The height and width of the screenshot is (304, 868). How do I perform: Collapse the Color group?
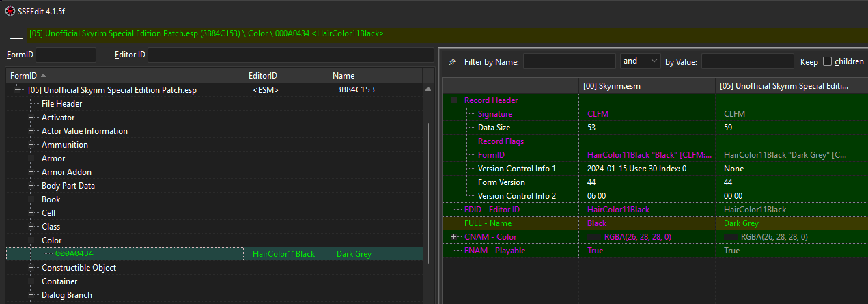[x=31, y=240]
